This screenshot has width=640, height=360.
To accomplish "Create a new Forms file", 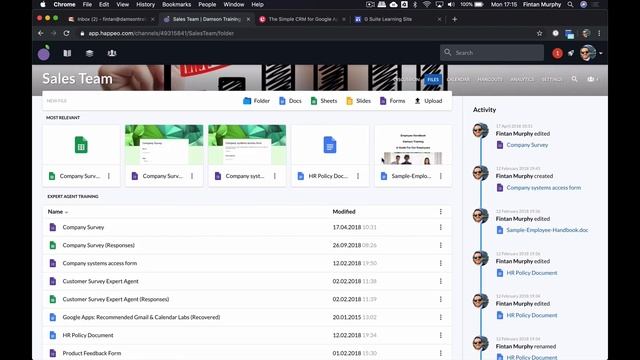I will coord(392,101).
